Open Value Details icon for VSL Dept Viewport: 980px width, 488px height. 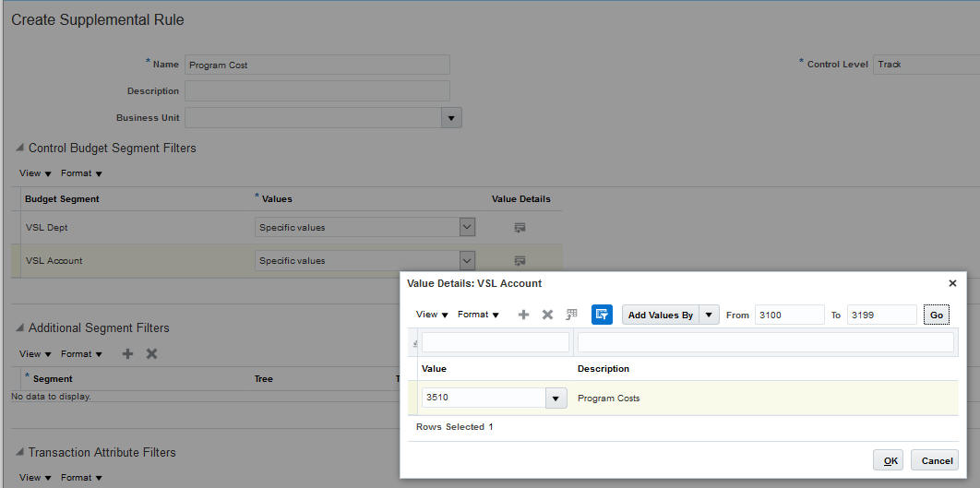[x=520, y=227]
